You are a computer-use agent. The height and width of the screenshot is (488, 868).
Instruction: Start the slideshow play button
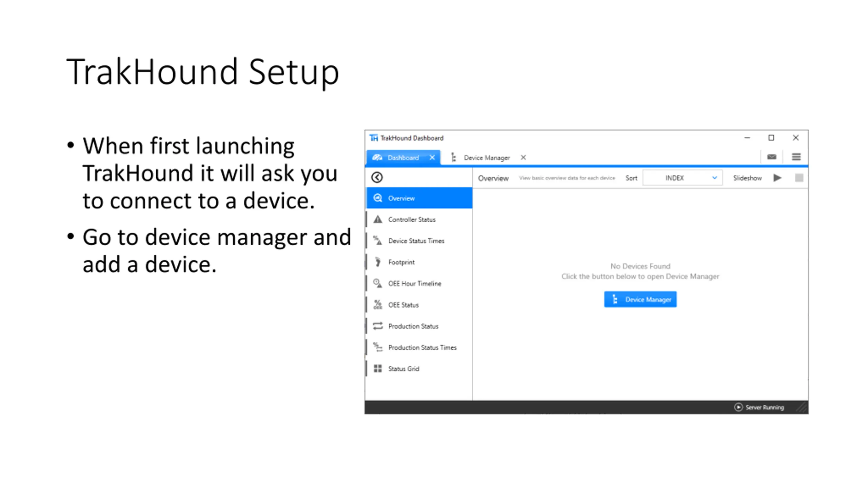coord(777,178)
